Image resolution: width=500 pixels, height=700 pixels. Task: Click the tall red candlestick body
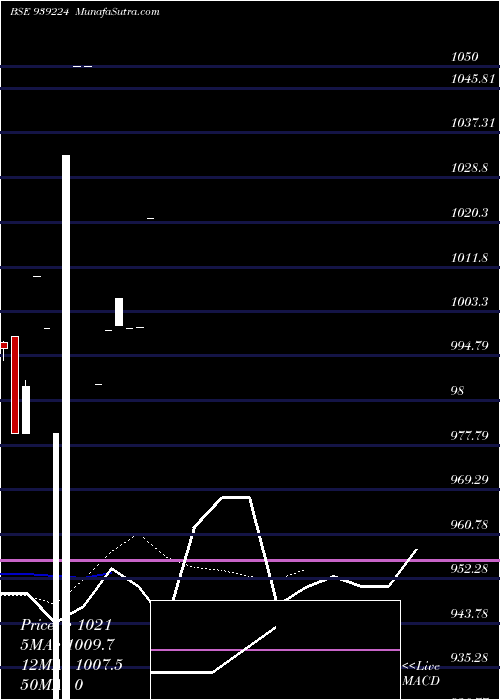15,385
